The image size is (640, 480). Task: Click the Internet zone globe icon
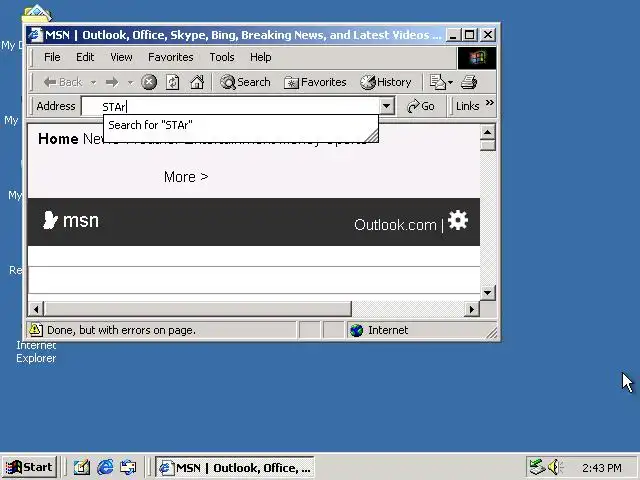[x=356, y=330]
